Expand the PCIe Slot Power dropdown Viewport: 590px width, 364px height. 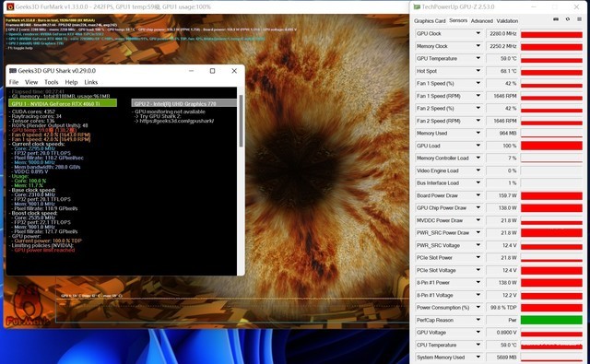[478, 257]
